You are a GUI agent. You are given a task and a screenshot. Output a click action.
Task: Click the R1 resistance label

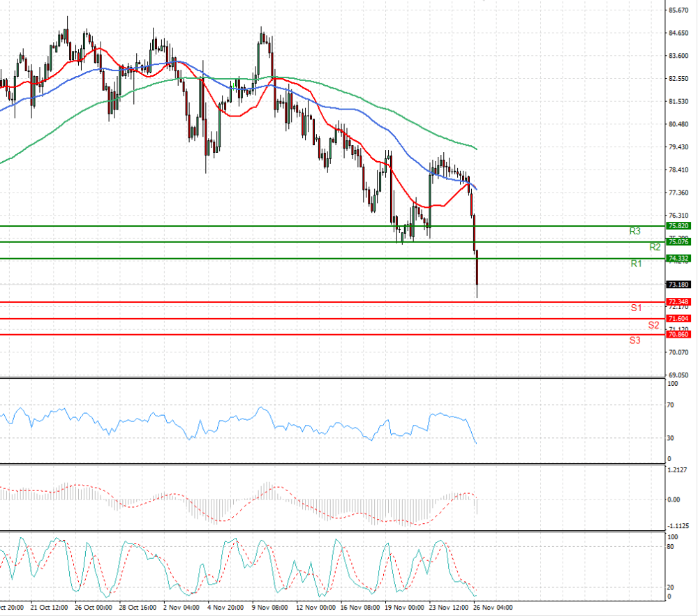pos(636,264)
